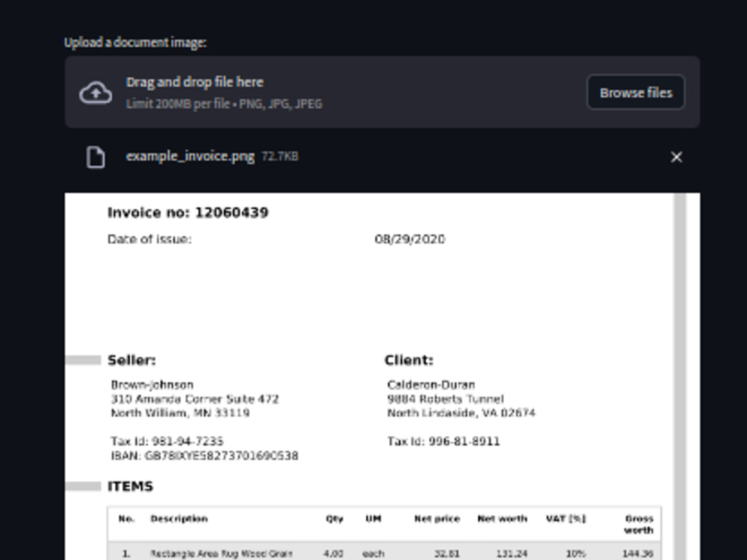747x560 pixels.
Task: Click the 'VAT [%]' column header
Action: tap(566, 519)
